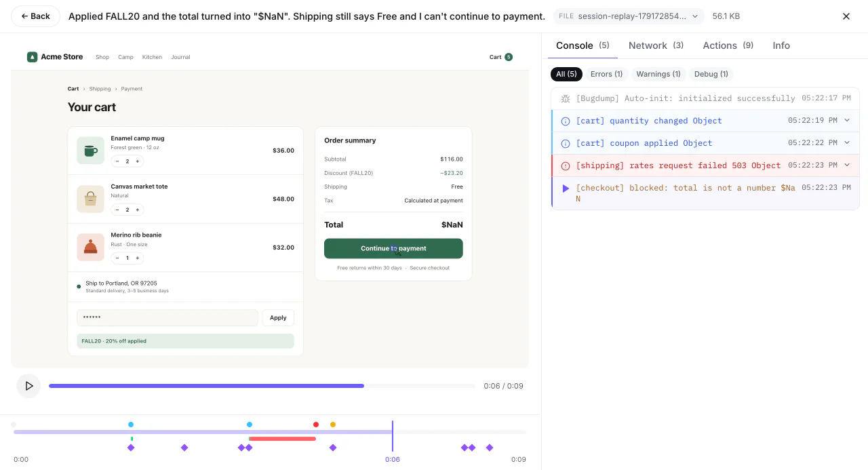Image resolution: width=868 pixels, height=470 pixels.
Task: Seek using the replay progress bar
Action: coord(262,386)
